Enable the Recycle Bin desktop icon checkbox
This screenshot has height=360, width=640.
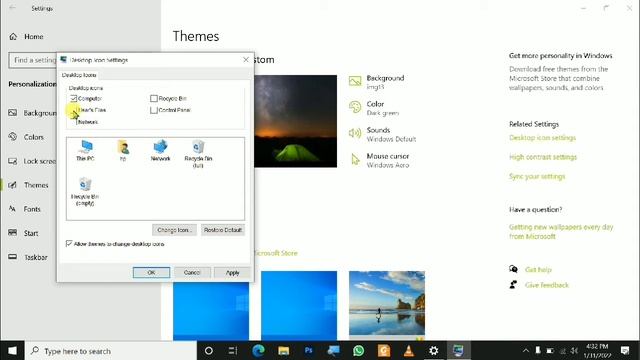click(x=154, y=98)
